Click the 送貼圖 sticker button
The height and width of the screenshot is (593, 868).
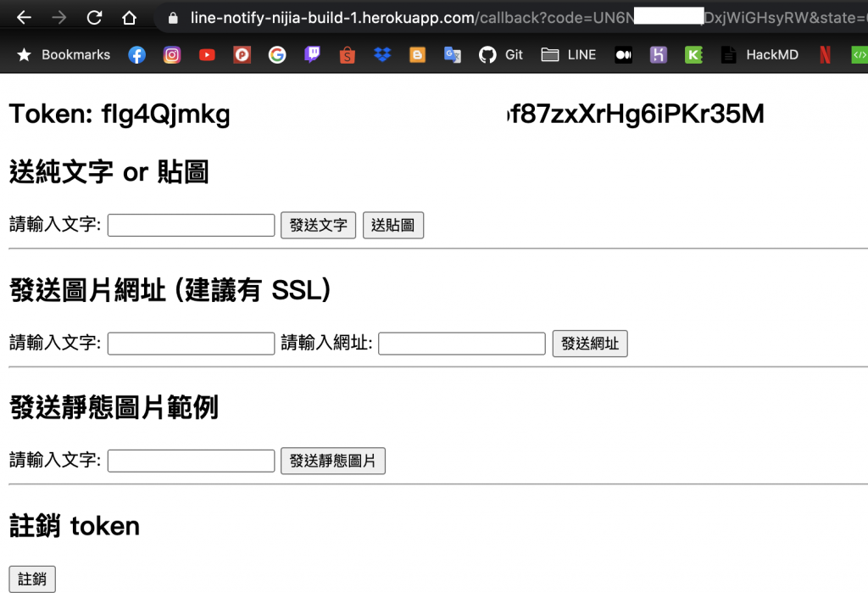pyautogui.click(x=393, y=225)
